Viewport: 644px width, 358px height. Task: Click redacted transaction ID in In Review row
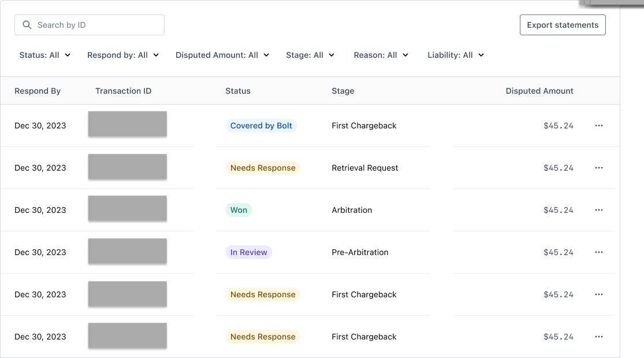point(127,251)
